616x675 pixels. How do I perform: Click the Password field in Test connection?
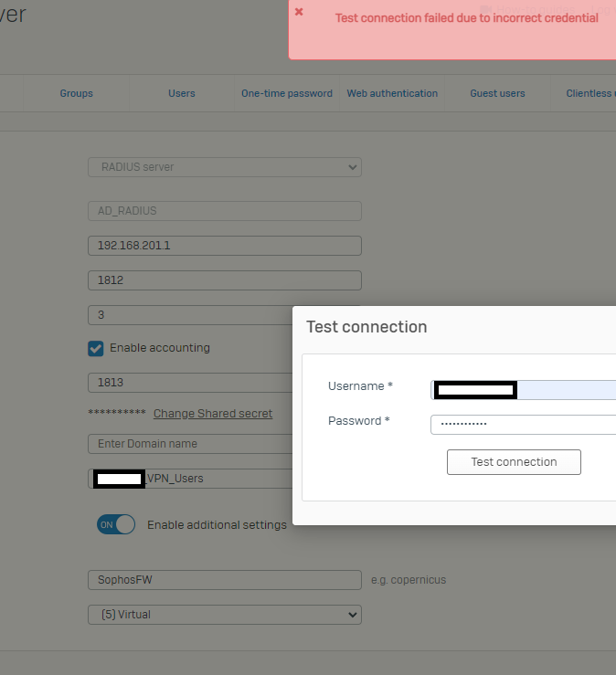point(523,425)
